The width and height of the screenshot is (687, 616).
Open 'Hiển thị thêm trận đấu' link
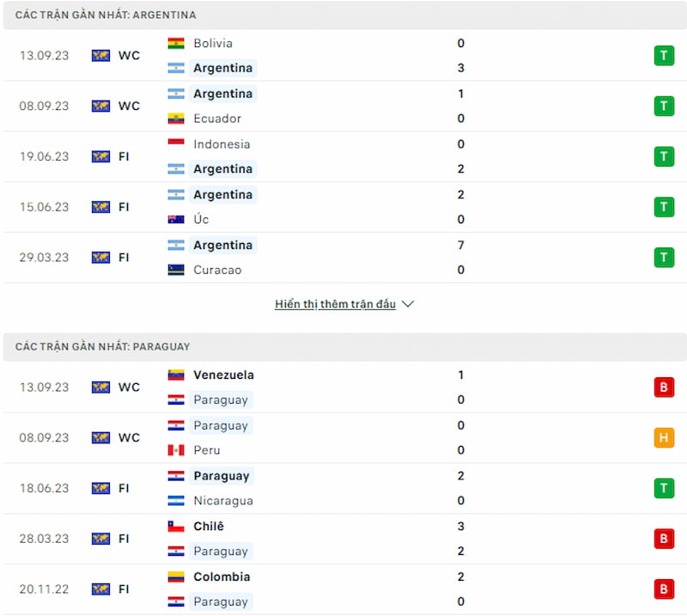click(335, 304)
